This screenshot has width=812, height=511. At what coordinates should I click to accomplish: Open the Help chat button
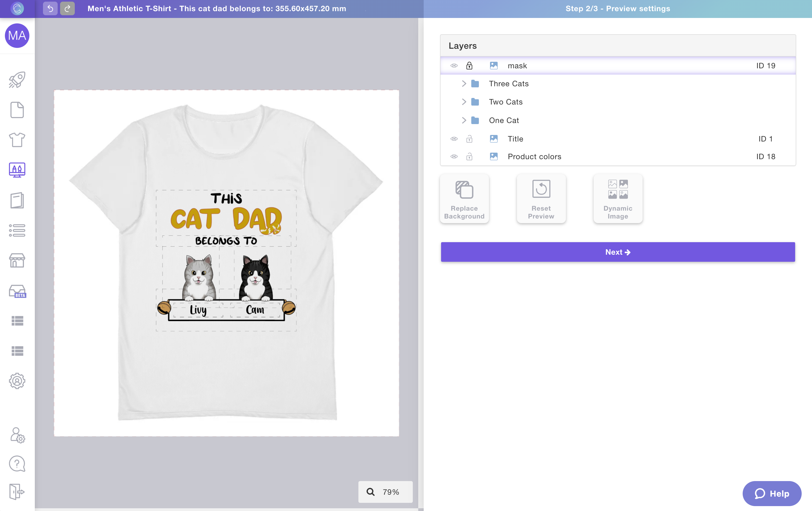click(772, 493)
